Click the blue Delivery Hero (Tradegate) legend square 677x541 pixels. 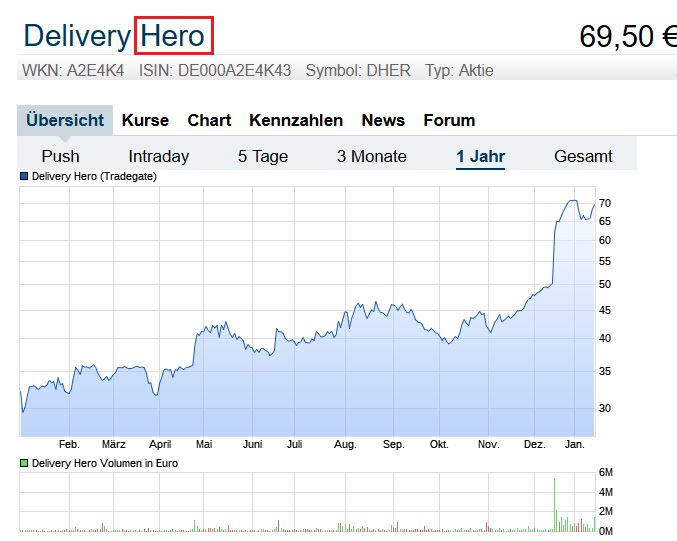click(x=24, y=176)
